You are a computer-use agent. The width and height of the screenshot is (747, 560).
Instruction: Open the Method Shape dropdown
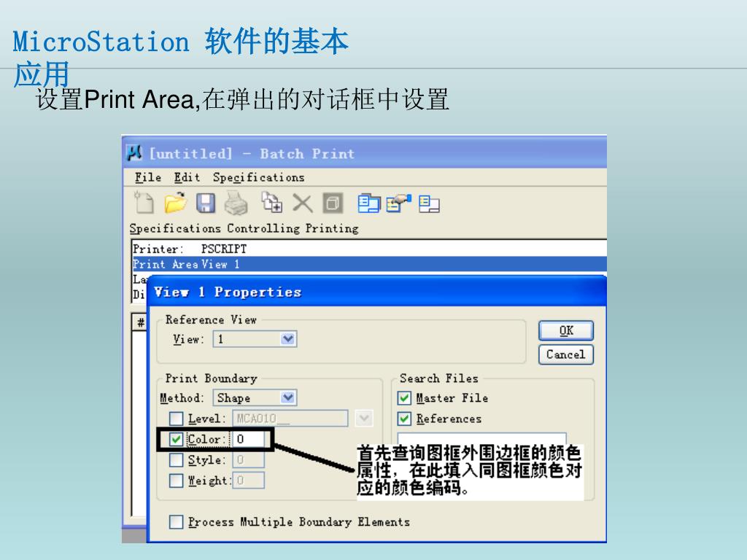point(288,397)
